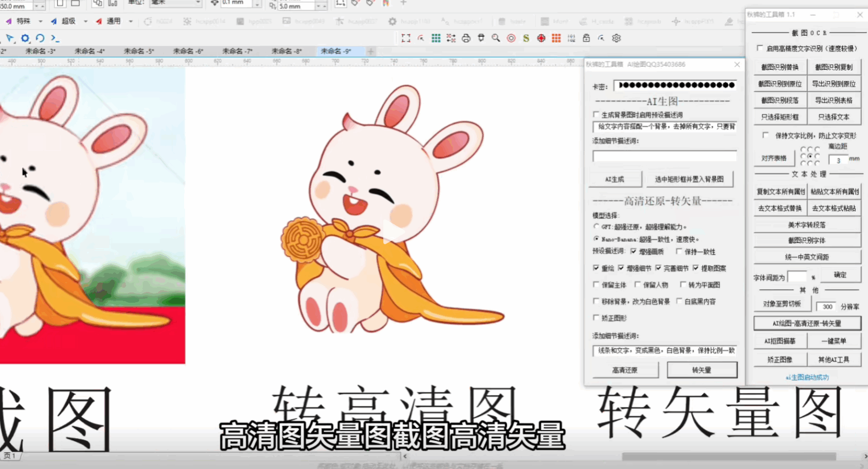
Task: Click the padlock icon in toolbar
Action: (x=586, y=38)
